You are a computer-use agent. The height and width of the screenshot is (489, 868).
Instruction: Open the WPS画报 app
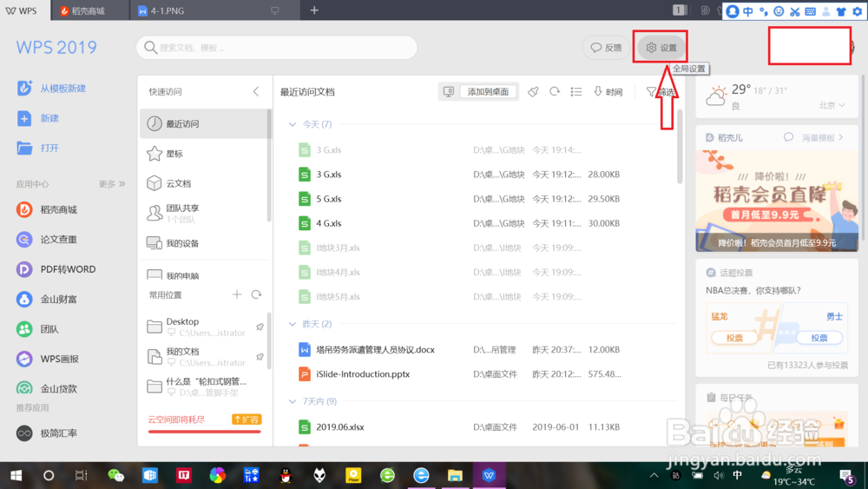[x=48, y=359]
